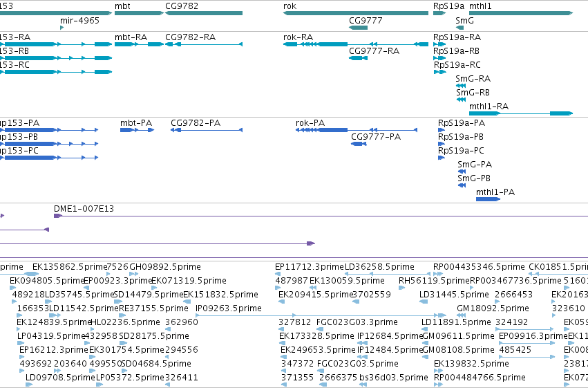Select the RpS19a-PB protein label
Image resolution: width=588 pixels, height=388 pixels.
point(460,137)
